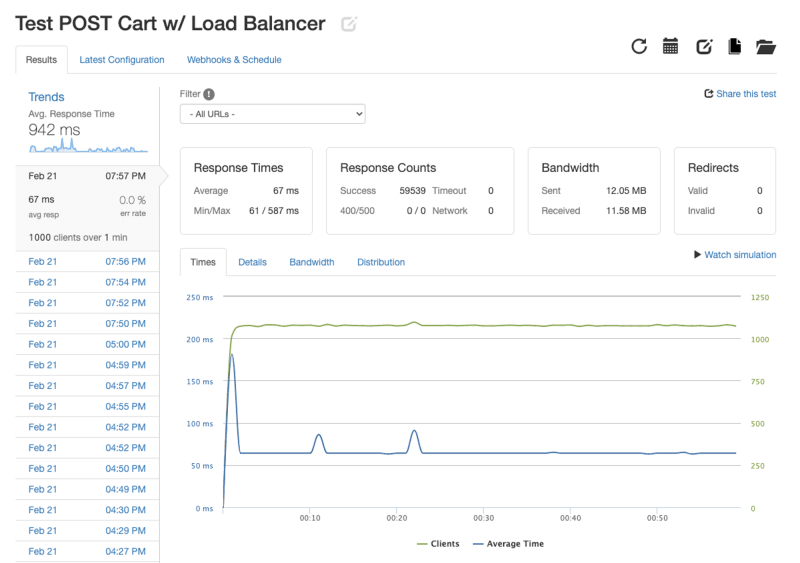
Task: Open the Feb 21 04:27 PM result
Action: coord(87,551)
